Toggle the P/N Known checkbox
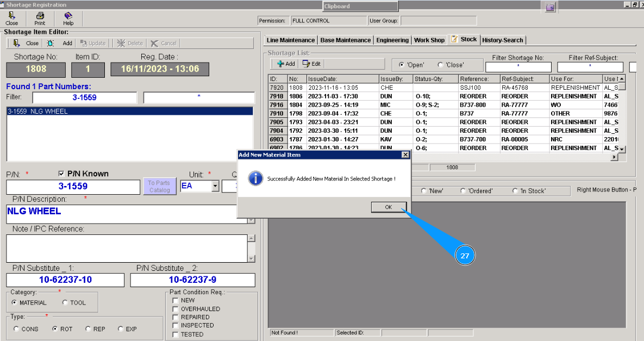The width and height of the screenshot is (644, 341). [61, 173]
